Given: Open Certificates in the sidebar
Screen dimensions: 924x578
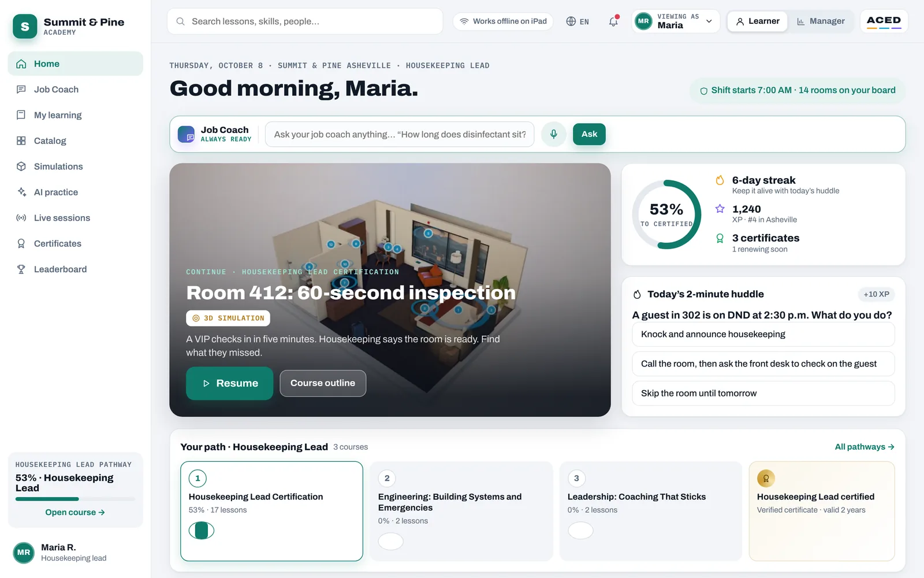Looking at the screenshot, I should tap(76, 244).
